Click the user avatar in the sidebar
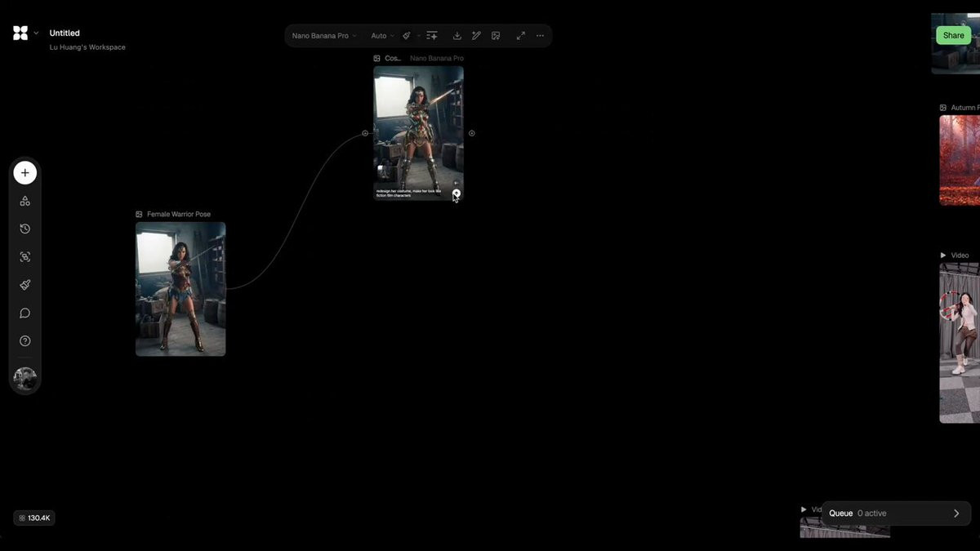 24,379
